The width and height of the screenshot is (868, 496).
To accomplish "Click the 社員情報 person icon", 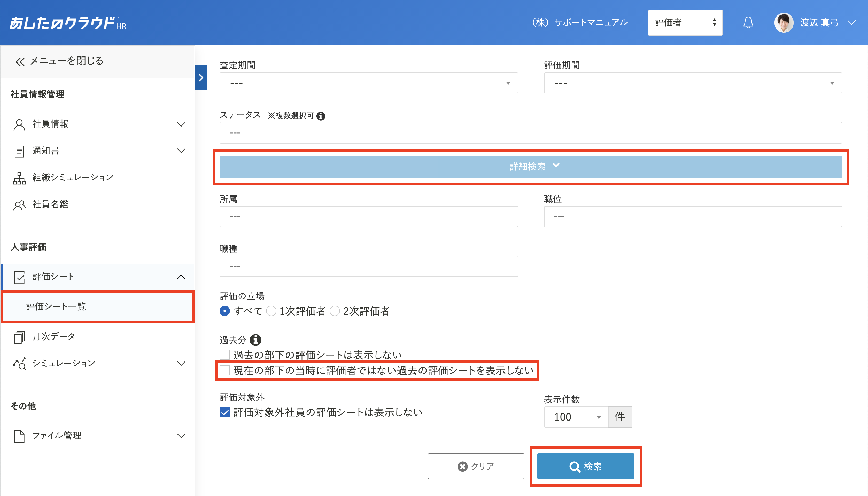I will point(19,124).
